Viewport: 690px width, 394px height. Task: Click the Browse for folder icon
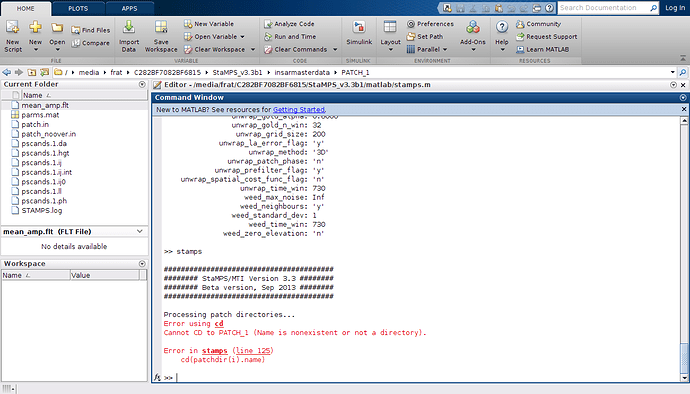pyautogui.click(x=44, y=72)
